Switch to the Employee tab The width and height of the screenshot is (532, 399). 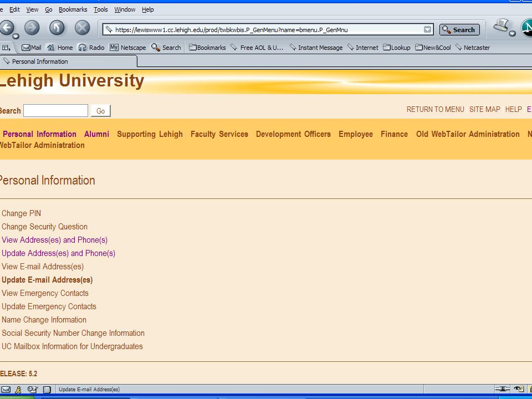click(356, 134)
